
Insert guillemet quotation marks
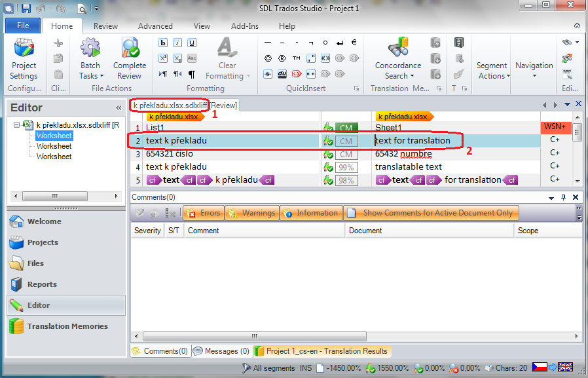[x=325, y=58]
